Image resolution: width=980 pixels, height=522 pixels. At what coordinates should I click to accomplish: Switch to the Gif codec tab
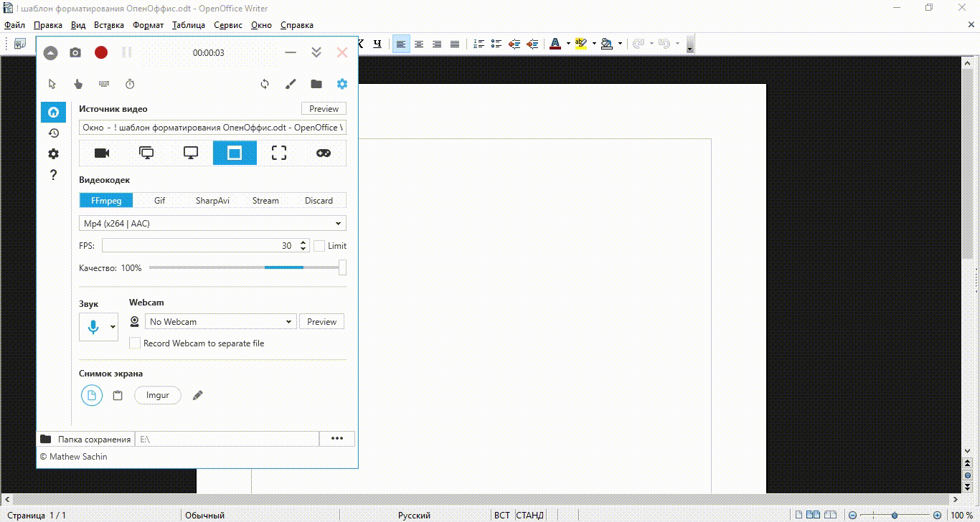(x=159, y=201)
